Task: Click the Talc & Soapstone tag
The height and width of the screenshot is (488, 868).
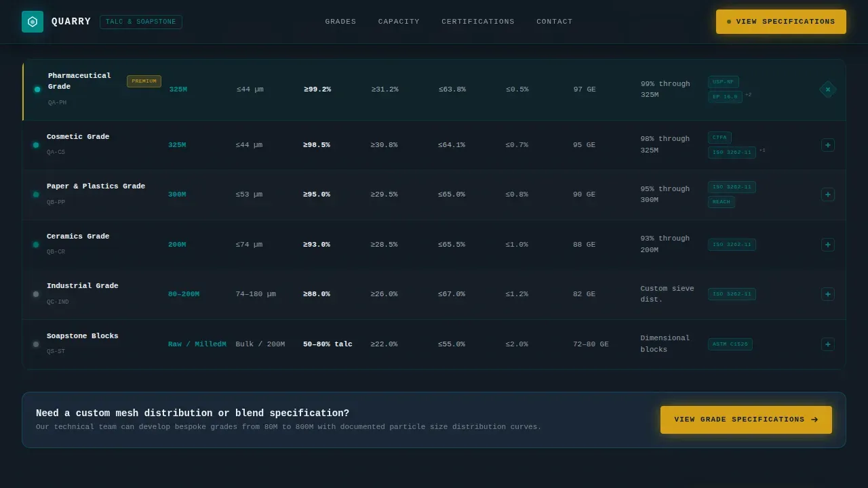Action: coord(141,22)
